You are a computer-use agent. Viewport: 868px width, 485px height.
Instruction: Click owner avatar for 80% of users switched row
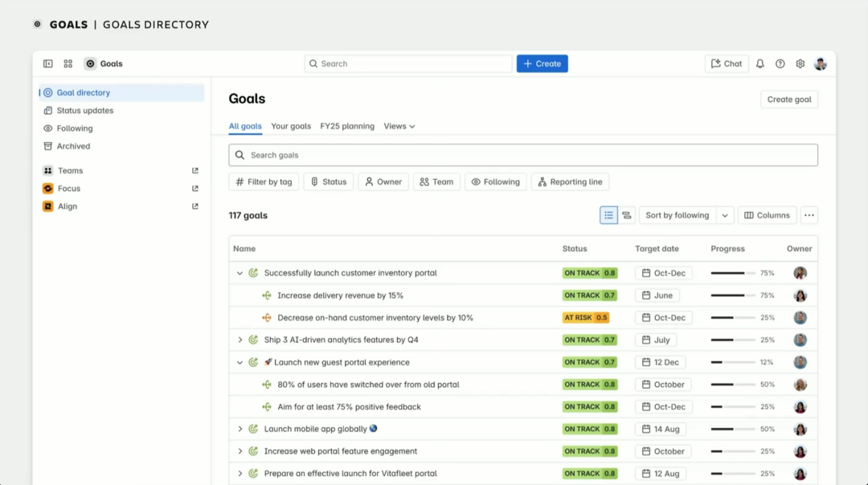click(x=800, y=385)
